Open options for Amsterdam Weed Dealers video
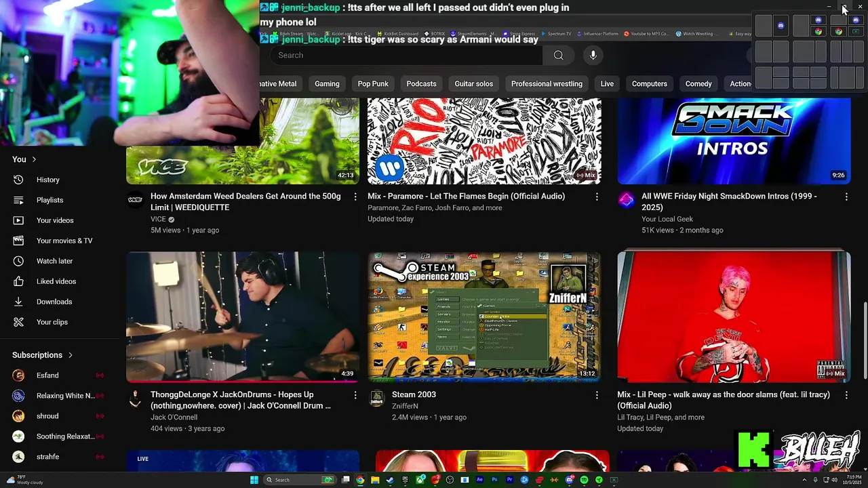 pos(355,197)
